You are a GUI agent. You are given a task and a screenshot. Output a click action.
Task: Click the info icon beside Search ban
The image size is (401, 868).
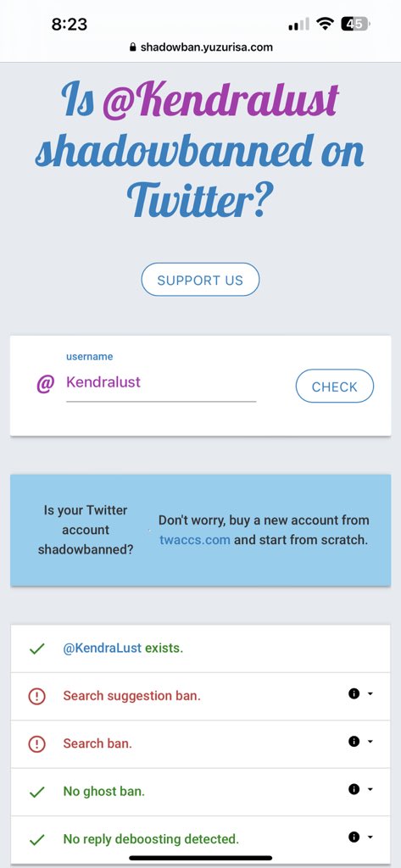pyautogui.click(x=354, y=742)
